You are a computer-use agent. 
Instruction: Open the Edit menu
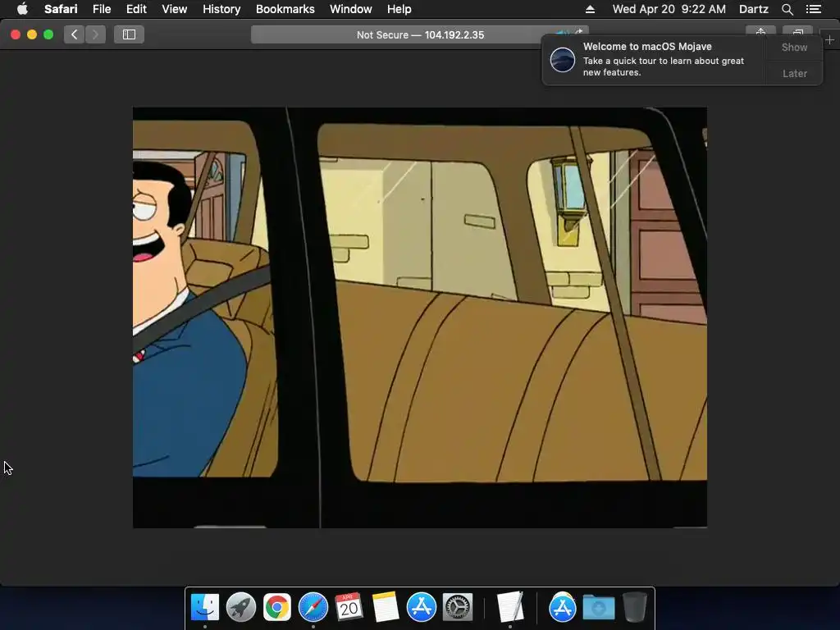tap(136, 9)
